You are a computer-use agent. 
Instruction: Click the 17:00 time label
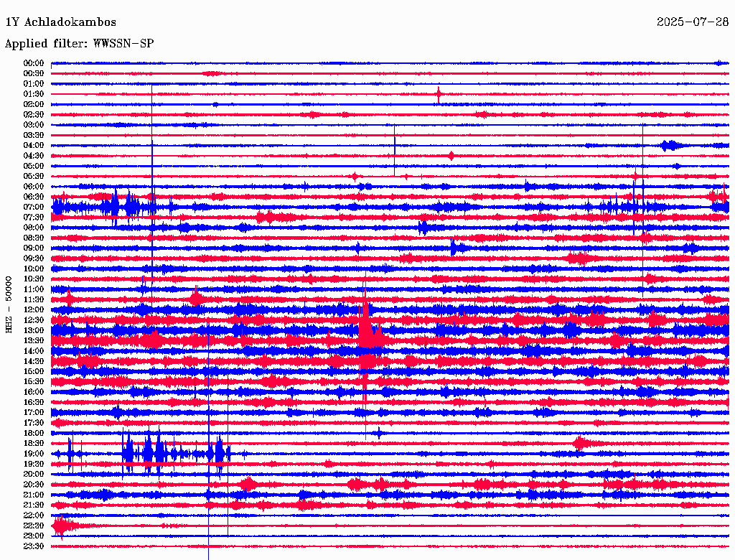point(34,412)
